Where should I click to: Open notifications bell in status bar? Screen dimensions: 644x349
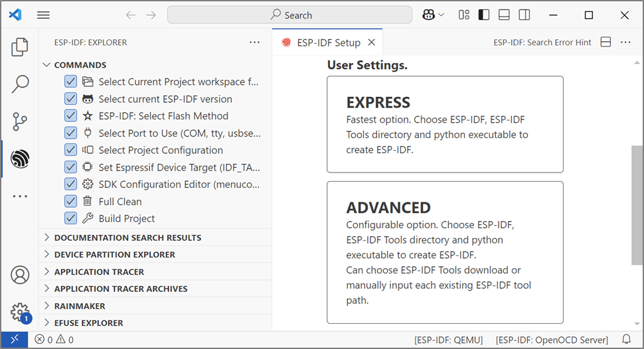coord(626,340)
